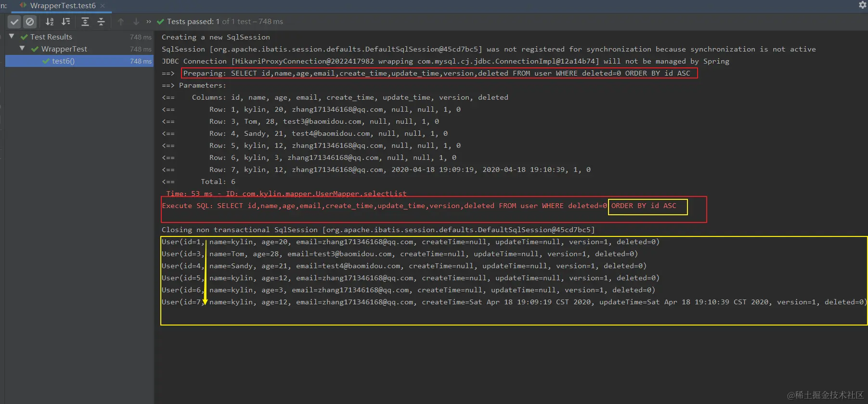The width and height of the screenshot is (868, 404).
Task: Click the SqlSession 'was not registered' log line
Action: point(489,49)
